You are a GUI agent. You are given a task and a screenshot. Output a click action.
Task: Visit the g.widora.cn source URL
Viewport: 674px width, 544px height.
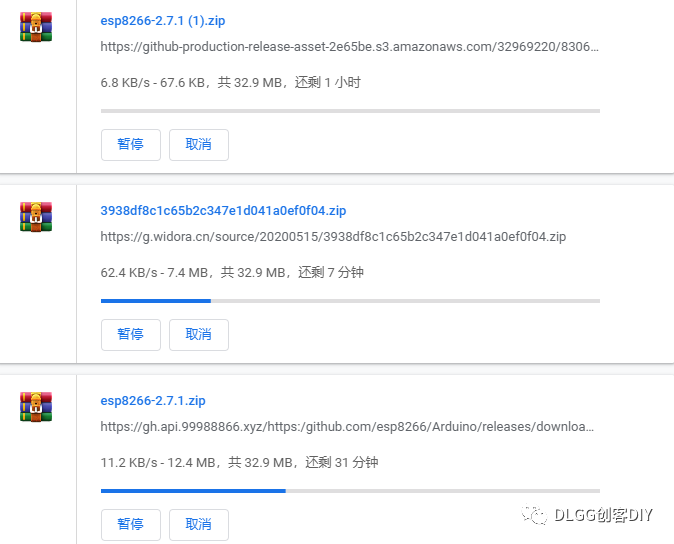tap(333, 237)
